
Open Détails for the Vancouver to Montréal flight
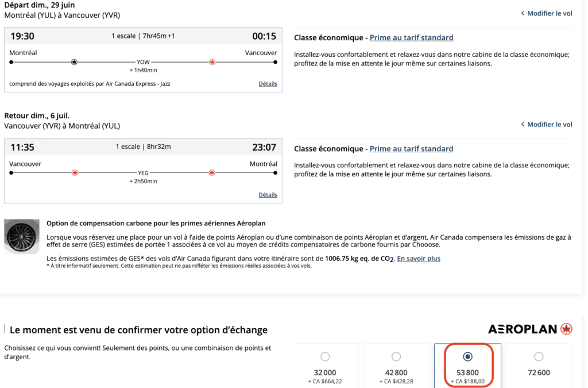268,195
